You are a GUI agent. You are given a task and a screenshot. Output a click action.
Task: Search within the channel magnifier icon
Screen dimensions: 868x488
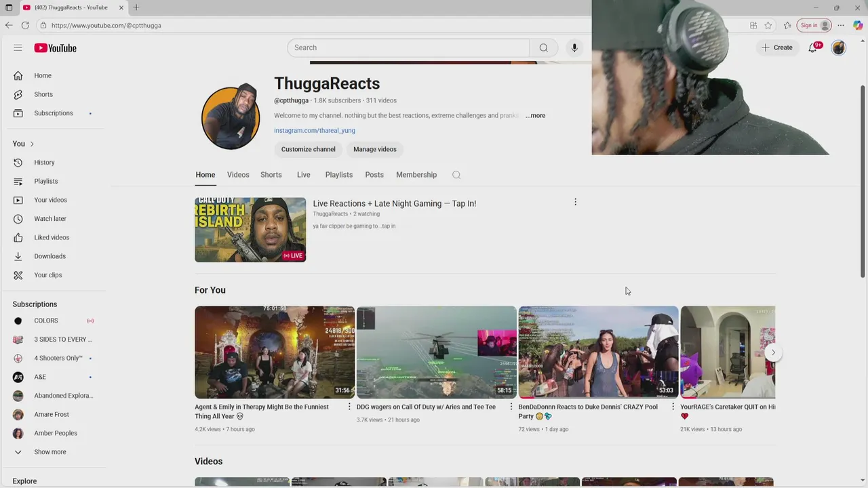456,175
